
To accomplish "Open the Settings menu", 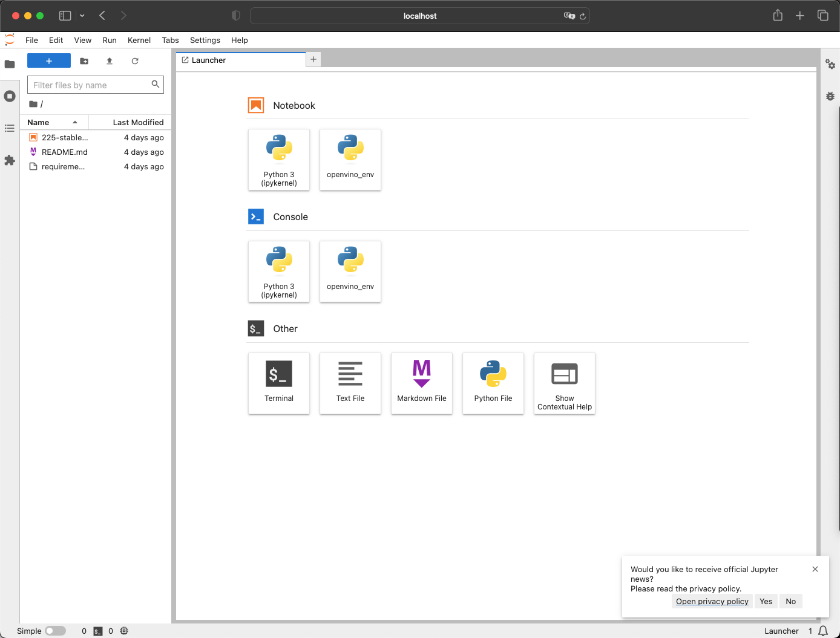I will point(205,40).
